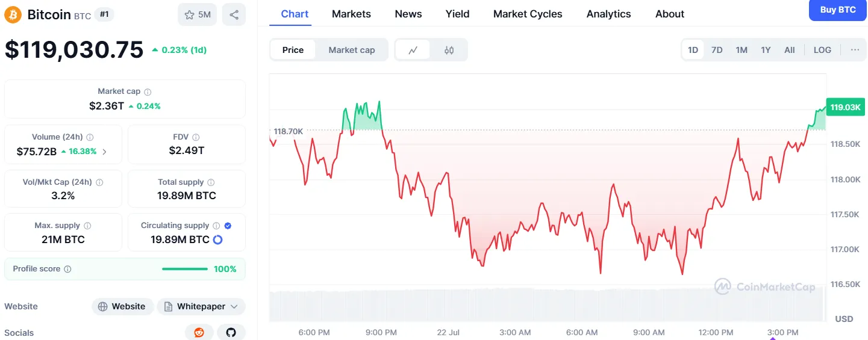Click the star watchlist icon
This screenshot has height=340, width=868.
click(x=189, y=14)
